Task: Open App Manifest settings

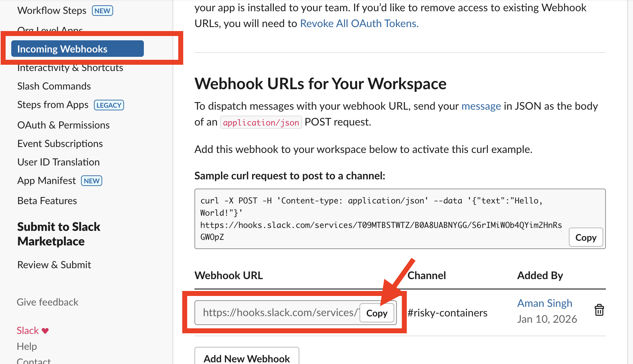Action: 47,181
